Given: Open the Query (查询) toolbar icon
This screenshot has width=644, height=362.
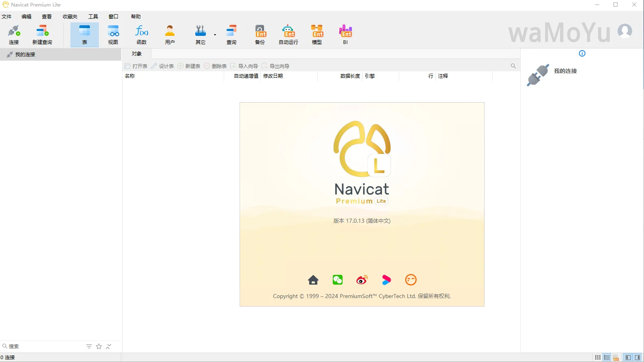Looking at the screenshot, I should 231,35.
